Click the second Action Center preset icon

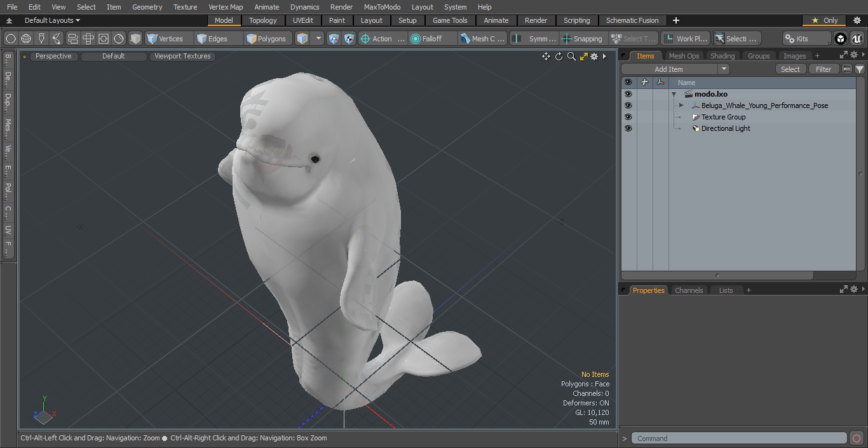pos(349,39)
